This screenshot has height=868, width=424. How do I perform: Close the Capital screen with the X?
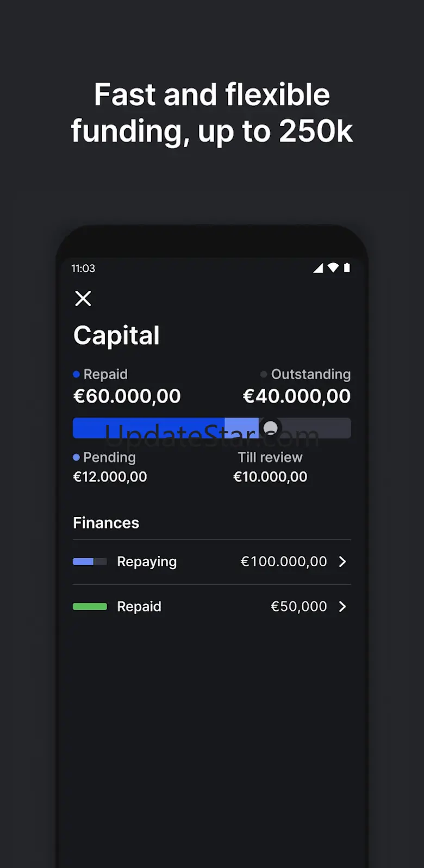(83, 298)
